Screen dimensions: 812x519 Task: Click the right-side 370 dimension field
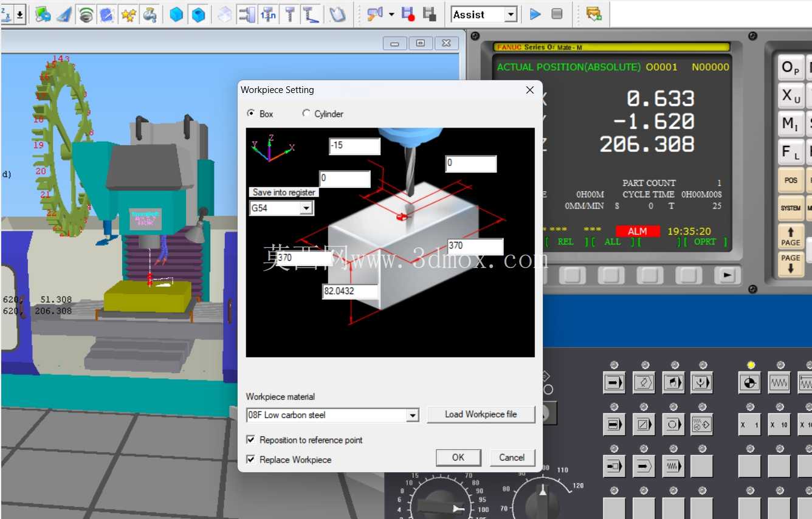(475, 246)
